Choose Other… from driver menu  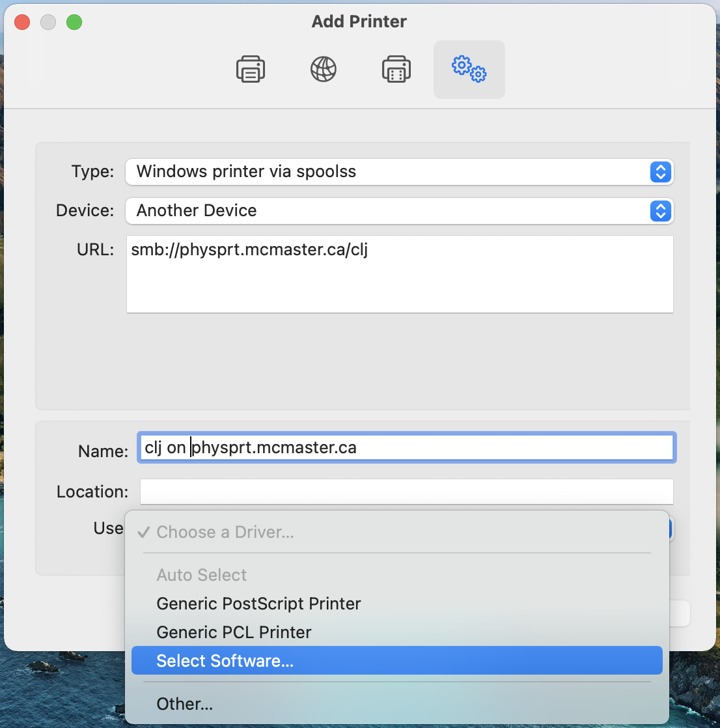click(185, 704)
